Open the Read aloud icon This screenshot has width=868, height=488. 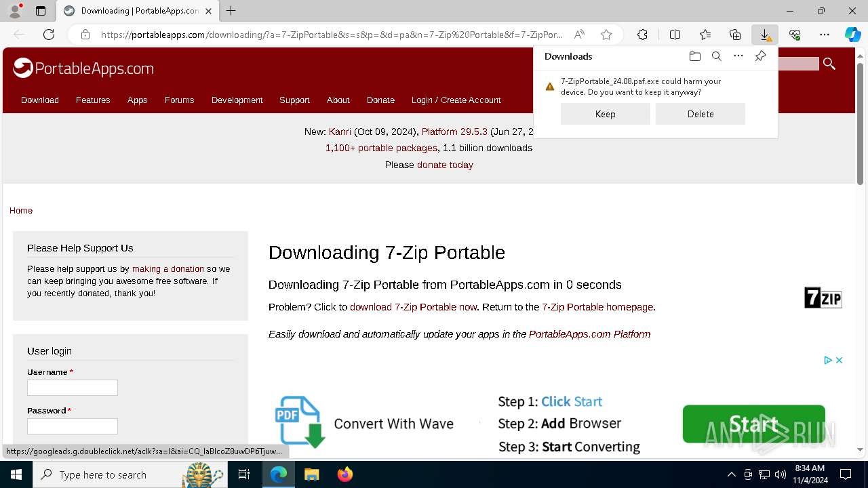pos(579,35)
